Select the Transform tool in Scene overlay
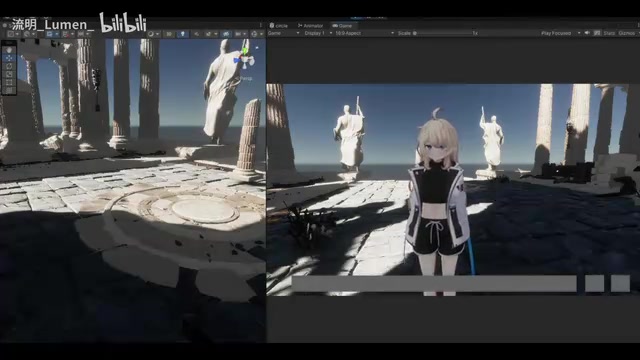Screen dimensions: 640x360 pos(9,90)
